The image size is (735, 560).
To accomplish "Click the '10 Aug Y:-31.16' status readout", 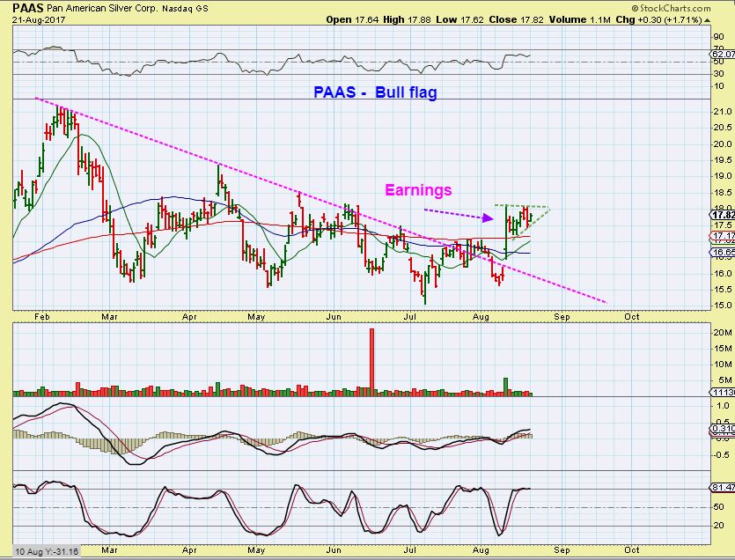I will click(x=46, y=551).
